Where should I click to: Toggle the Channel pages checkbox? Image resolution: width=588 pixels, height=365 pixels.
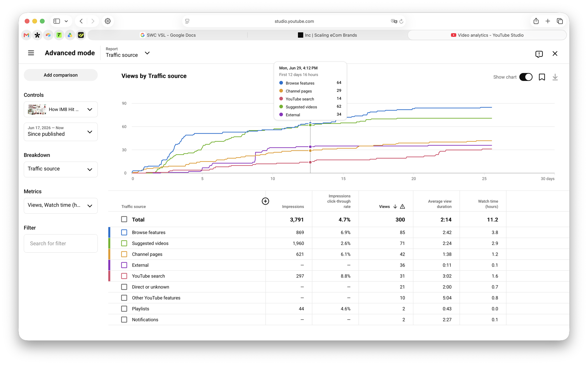click(124, 254)
